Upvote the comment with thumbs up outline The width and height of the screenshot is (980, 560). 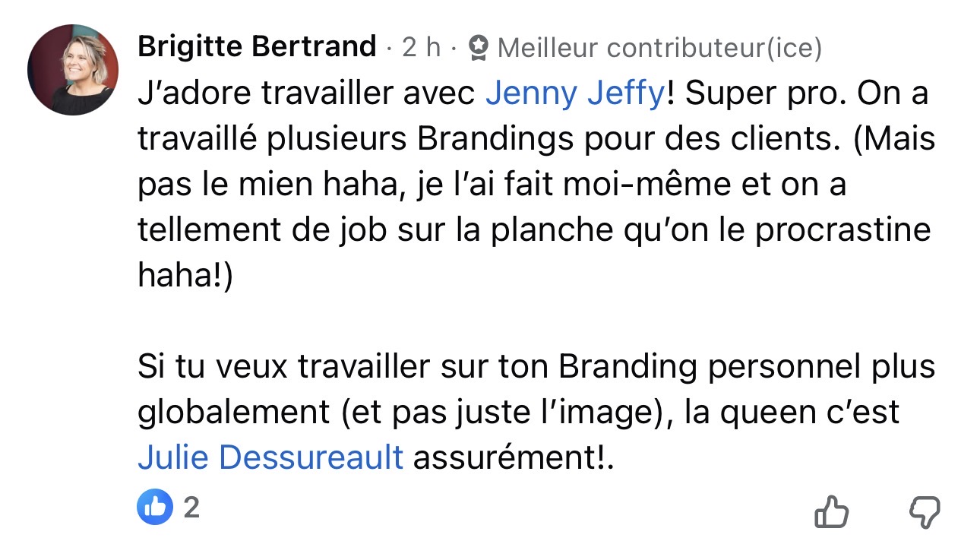831,511
